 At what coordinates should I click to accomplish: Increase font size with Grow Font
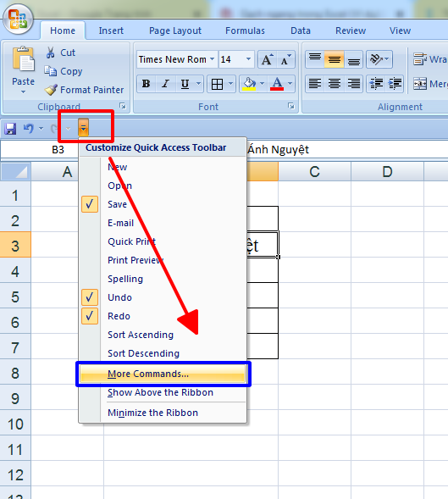[267, 59]
